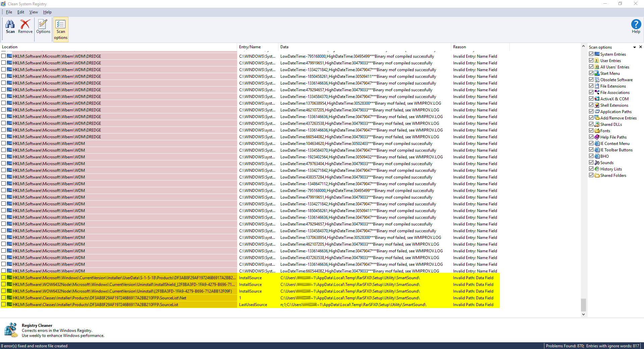Open the Edit menu

(x=20, y=12)
